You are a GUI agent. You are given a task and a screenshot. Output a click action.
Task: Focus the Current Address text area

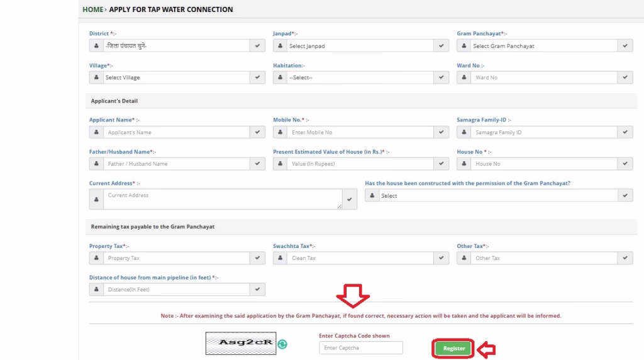(223, 200)
